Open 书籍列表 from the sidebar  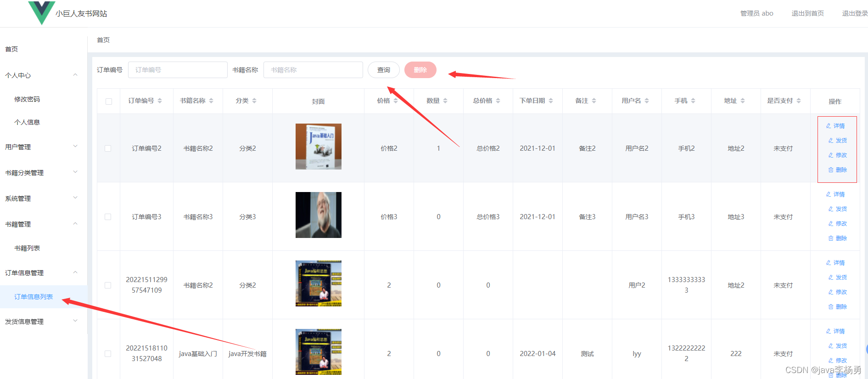27,248
